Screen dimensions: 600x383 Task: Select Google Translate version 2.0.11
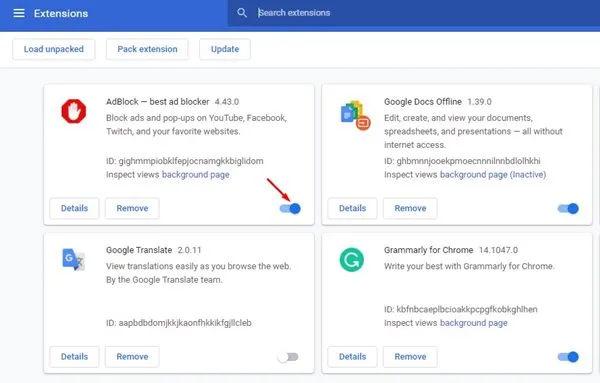coord(189,250)
